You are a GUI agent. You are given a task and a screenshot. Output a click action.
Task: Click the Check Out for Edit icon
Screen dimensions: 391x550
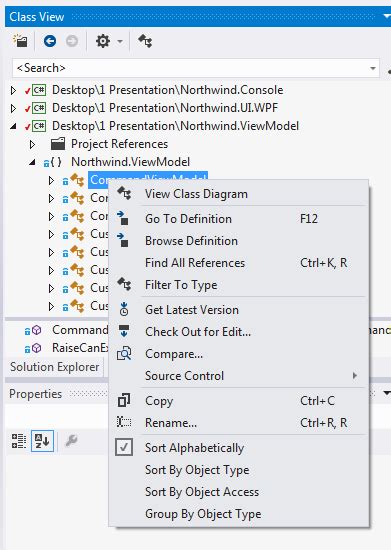point(124,331)
